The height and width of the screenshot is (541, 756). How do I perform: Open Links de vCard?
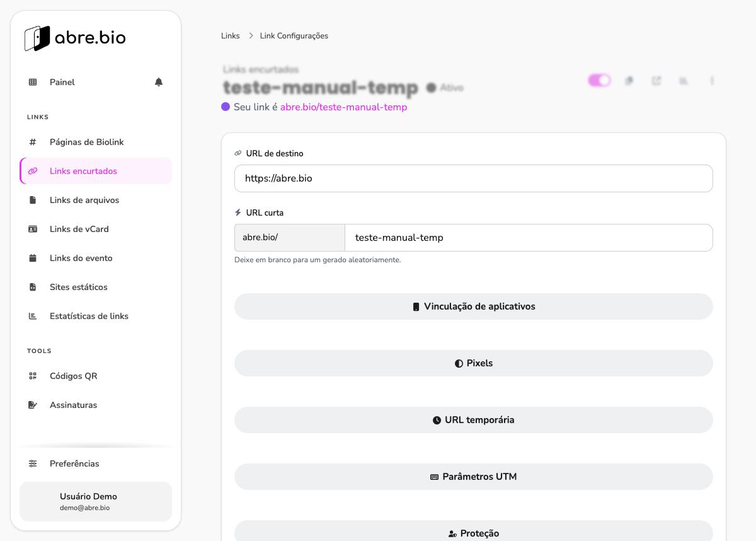(96, 229)
